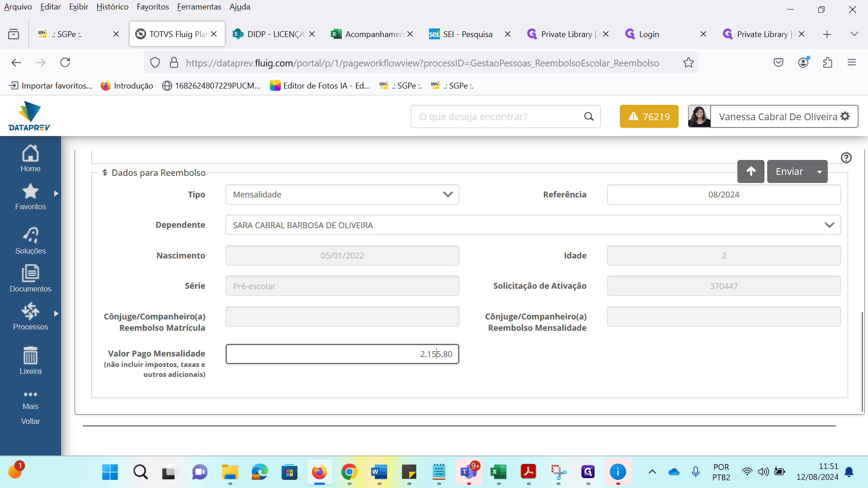The height and width of the screenshot is (488, 868).
Task: Click the search magnifier icon
Action: click(589, 117)
